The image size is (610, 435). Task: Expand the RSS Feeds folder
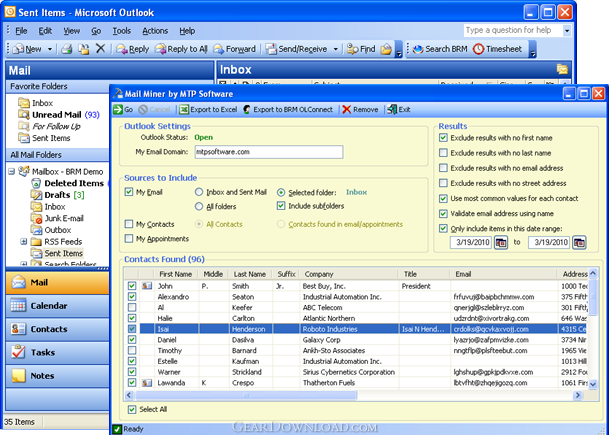pos(23,242)
